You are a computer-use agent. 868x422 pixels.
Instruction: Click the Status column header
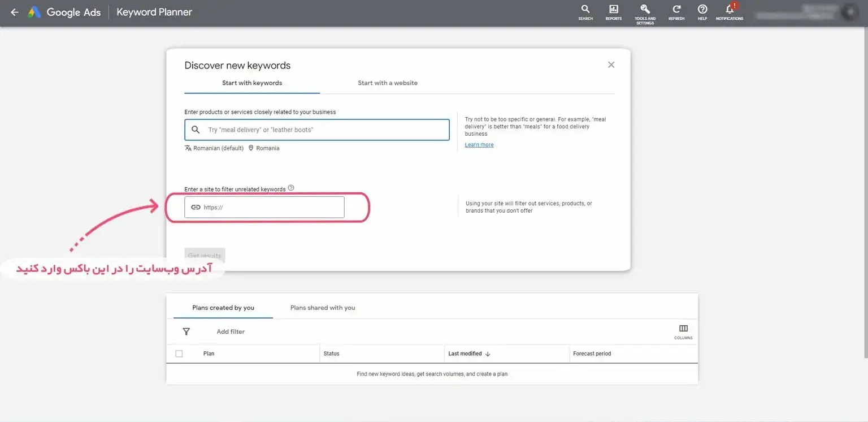tap(331, 354)
